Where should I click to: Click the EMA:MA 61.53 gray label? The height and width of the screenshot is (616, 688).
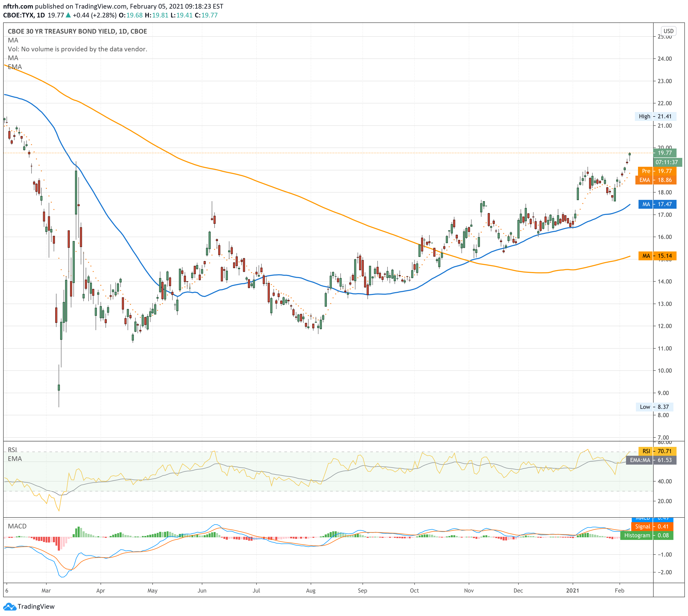coord(651,460)
